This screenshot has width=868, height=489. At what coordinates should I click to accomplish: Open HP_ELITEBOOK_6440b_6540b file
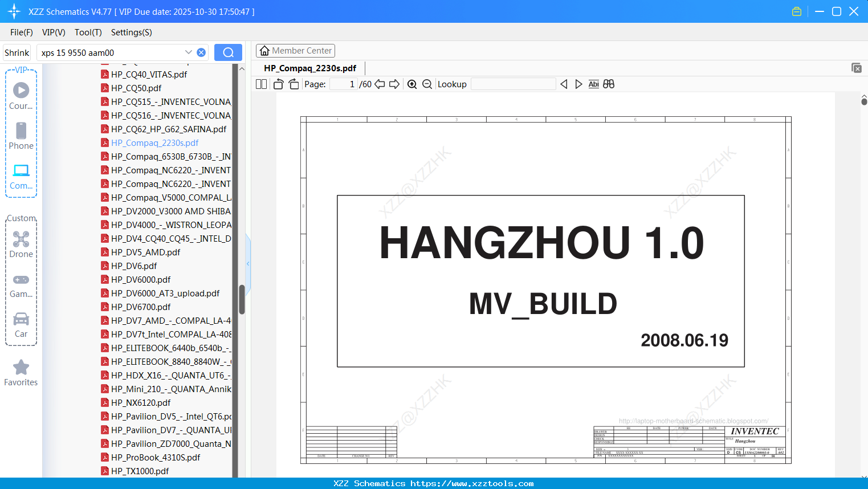(x=166, y=348)
